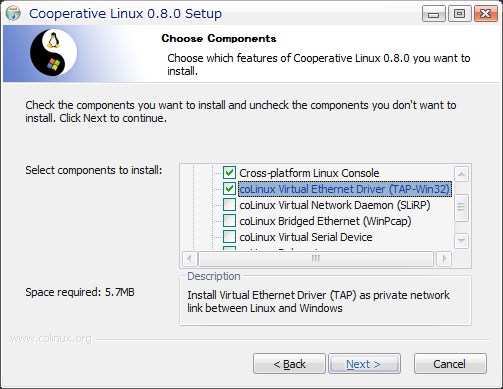Click the vertical scrollbar thumb
This screenshot has width=503, height=389.
[x=462, y=208]
